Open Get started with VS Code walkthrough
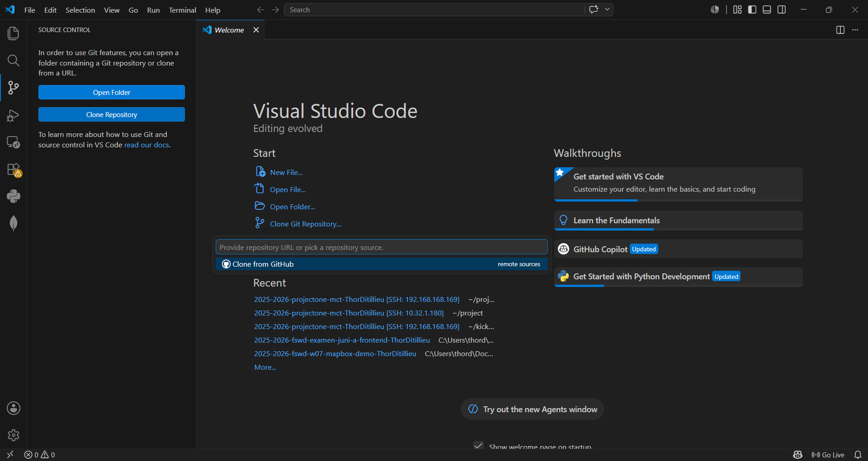Screen dimensions: 868x461 (678, 184)
